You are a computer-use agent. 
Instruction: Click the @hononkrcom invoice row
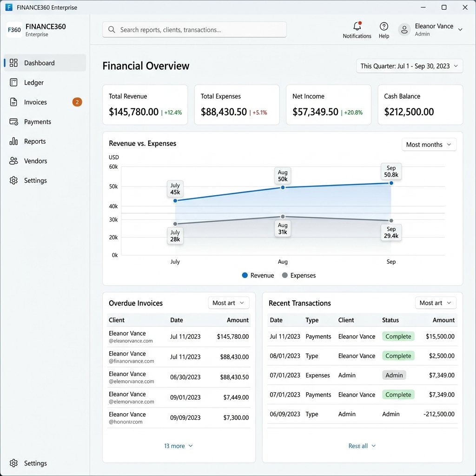(179, 418)
